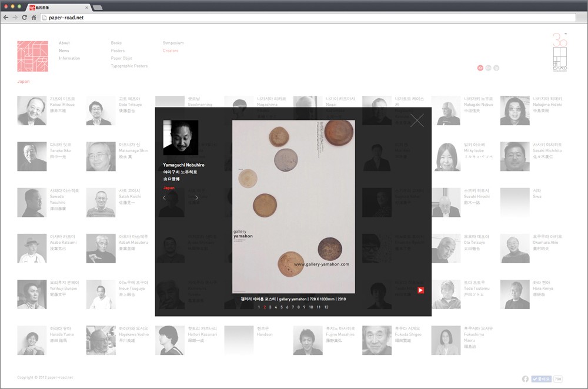Image resolution: width=588 pixels, height=389 pixels.
Task: Open a new browser tab
Action: [x=98, y=8]
